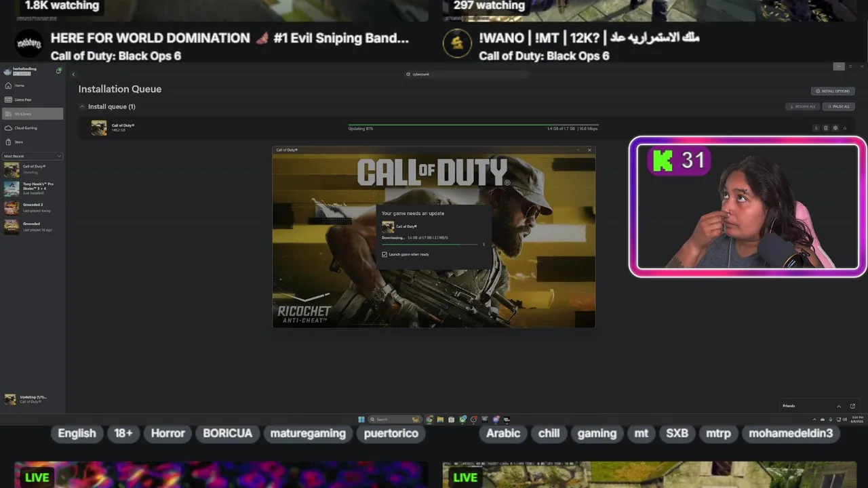The width and height of the screenshot is (868, 488).
Task: Open the right streamer's gold channel avatar
Action: coord(457,43)
